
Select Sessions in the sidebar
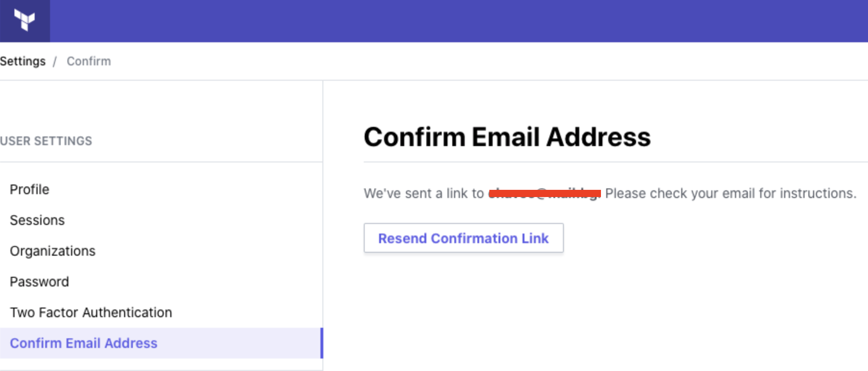click(x=37, y=220)
